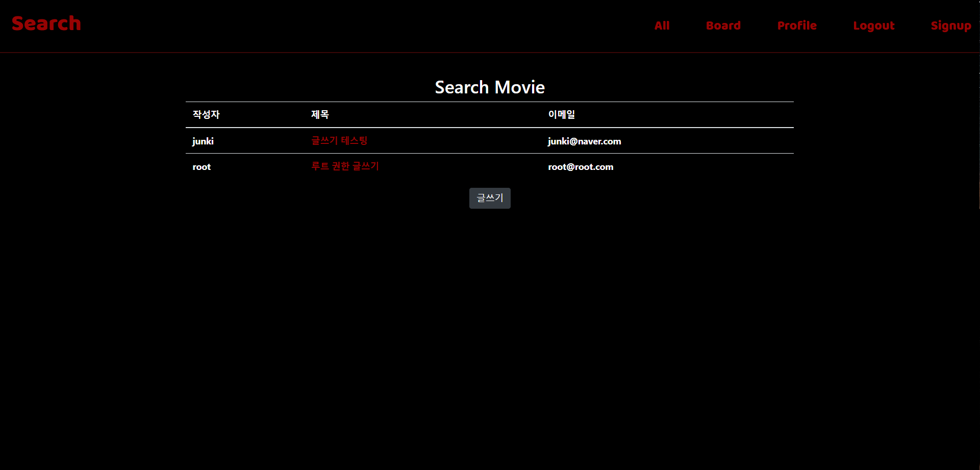This screenshot has width=980, height=470.
Task: Click the navigation bar area
Action: point(490,26)
